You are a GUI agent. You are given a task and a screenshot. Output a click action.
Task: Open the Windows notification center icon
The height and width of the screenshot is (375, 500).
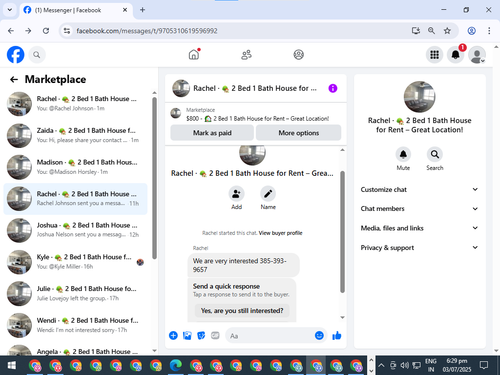483,365
